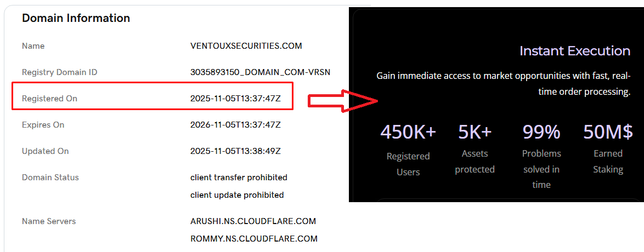Click the Instant Execution title
644x252 pixels.
pos(574,51)
